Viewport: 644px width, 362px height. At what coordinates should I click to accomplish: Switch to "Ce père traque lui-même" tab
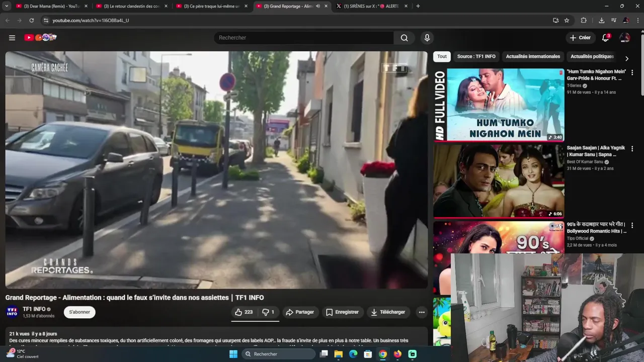210,6
